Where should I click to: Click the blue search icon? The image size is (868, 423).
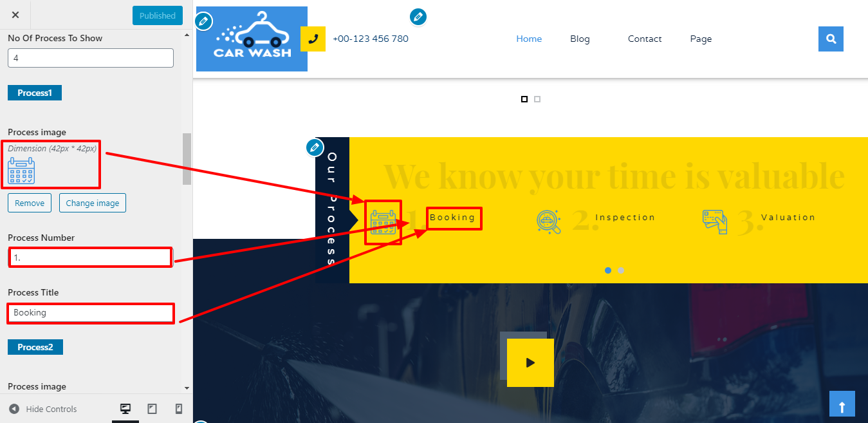tap(831, 39)
